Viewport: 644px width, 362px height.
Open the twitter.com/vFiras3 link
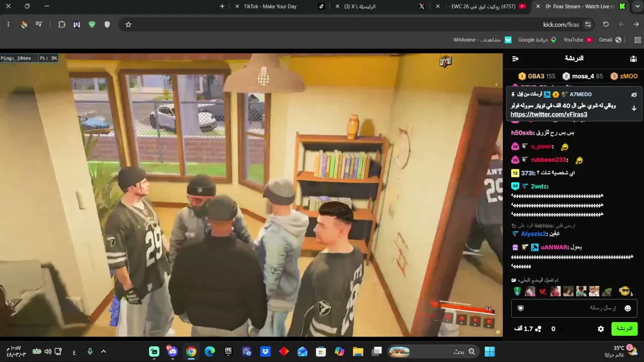pos(549,115)
